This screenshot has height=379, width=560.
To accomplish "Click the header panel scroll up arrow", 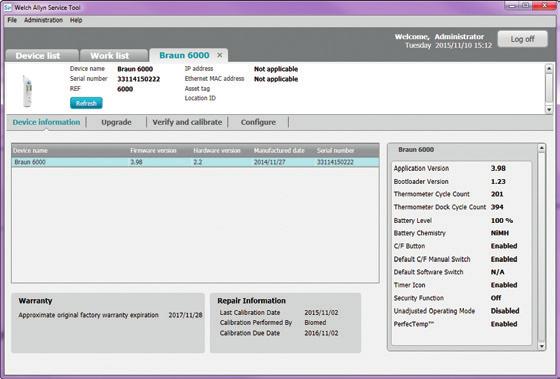I will 549,68.
